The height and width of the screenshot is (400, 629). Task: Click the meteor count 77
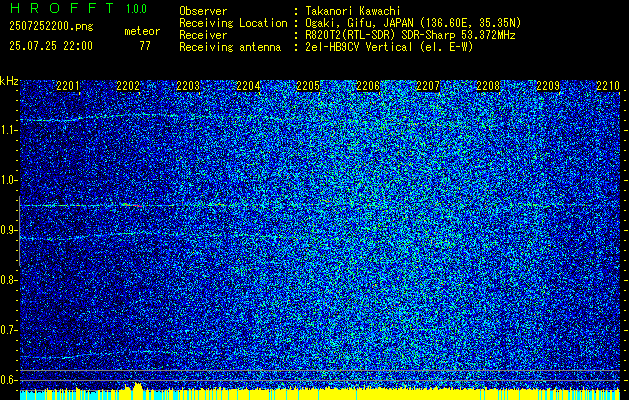(145, 46)
